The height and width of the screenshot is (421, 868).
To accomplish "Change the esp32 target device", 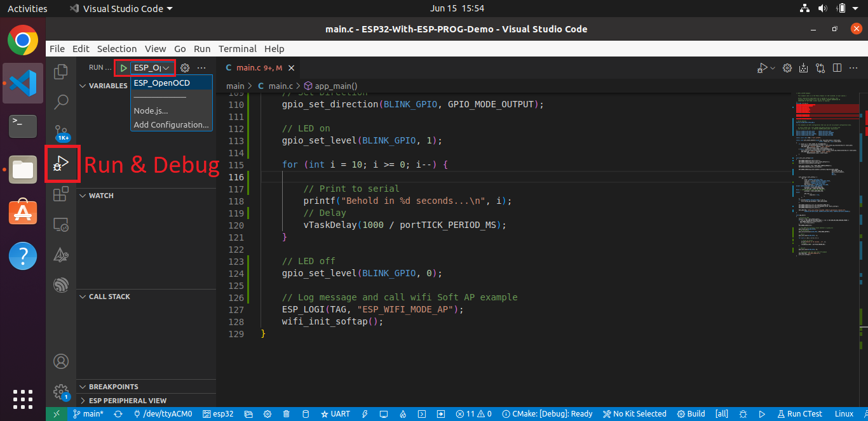I will pos(218,414).
